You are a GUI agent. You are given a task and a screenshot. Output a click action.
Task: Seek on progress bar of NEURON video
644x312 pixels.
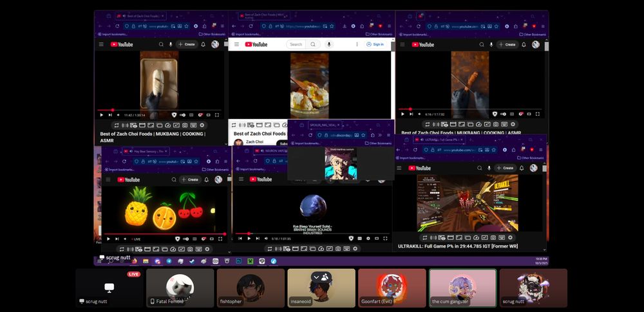[x=311, y=234]
